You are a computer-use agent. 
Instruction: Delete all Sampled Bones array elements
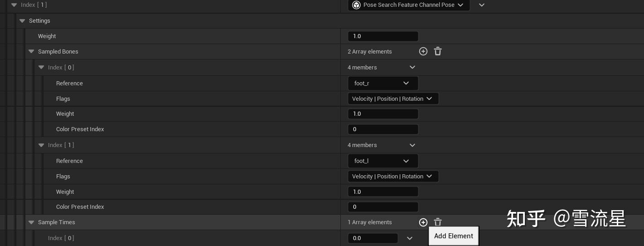[x=438, y=51]
